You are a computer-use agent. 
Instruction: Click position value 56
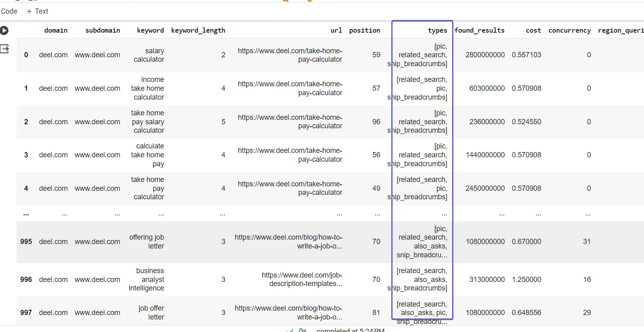pos(376,155)
